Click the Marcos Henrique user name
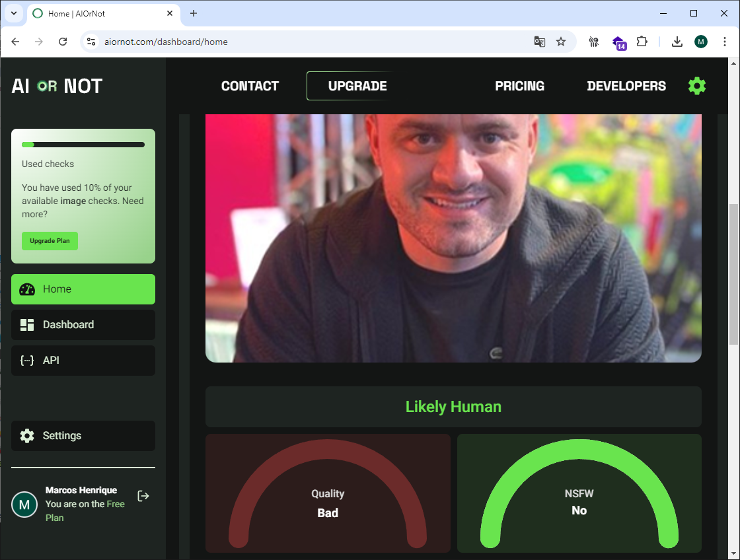 pos(81,490)
